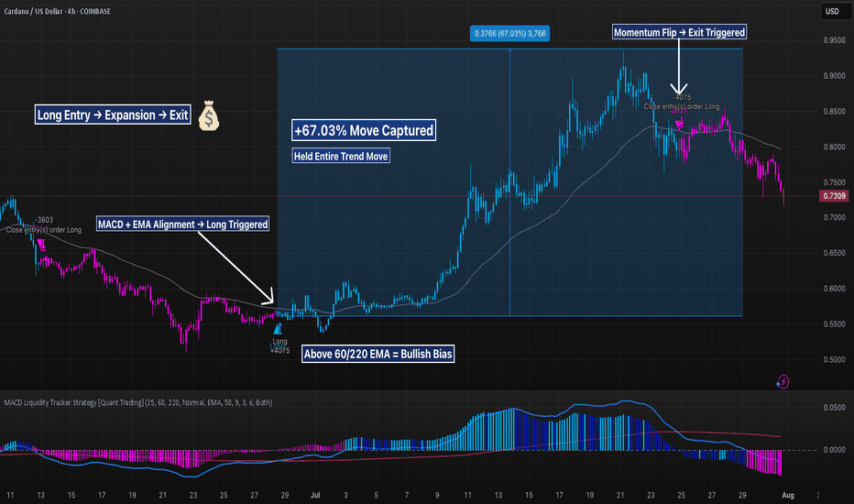854x504 pixels.
Task: Open the MACD Liquidity Tracker Strategy legend
Action: coord(138,402)
